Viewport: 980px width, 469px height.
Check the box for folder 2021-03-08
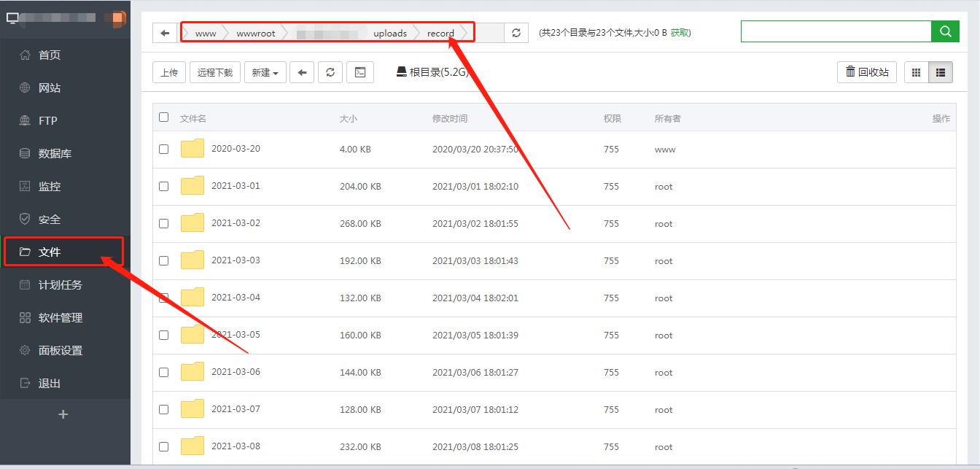163,446
